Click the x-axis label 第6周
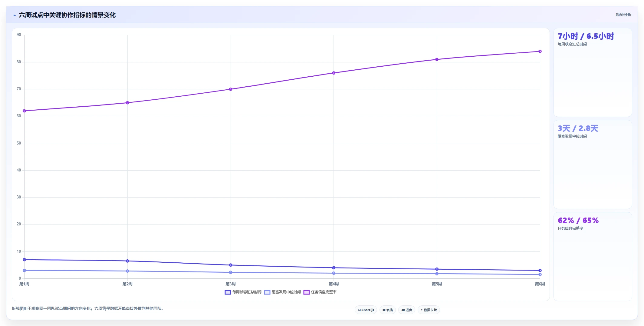This screenshot has width=644, height=326. click(540, 284)
